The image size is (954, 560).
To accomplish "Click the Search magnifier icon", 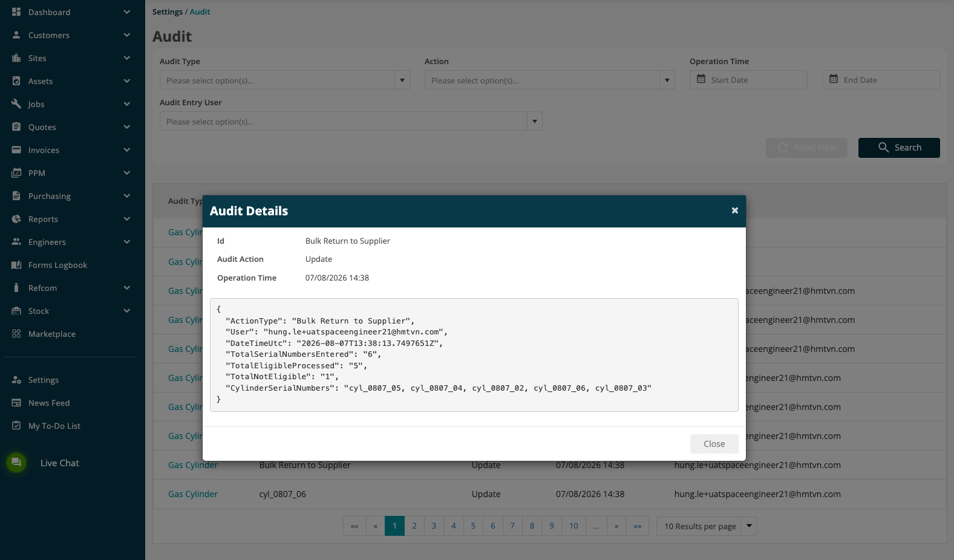I will pos(884,148).
